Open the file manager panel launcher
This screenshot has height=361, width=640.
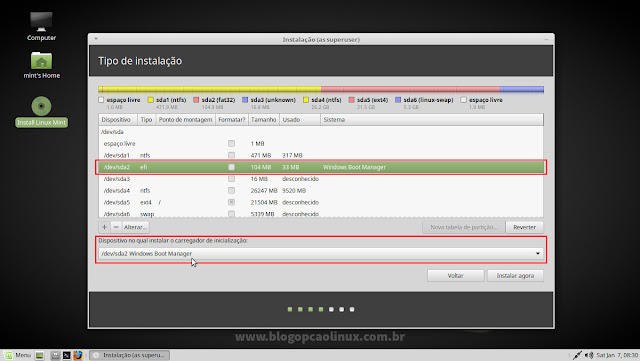point(55,355)
